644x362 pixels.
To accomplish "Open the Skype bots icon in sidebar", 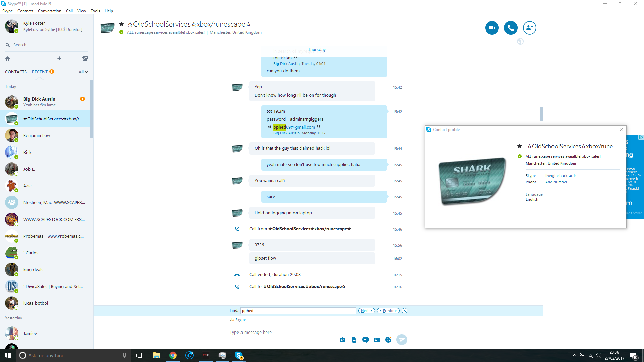I will [x=85, y=58].
